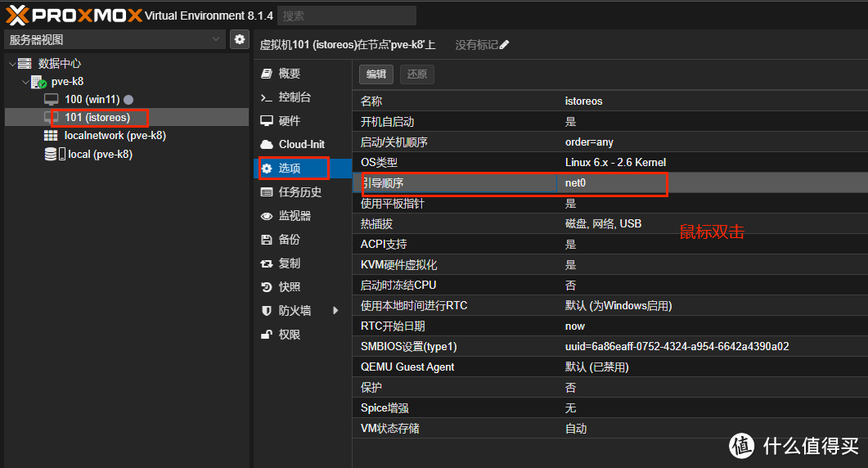Click the Linux 6.x - 2.6 Kernel value
Screen dimensions: 868x468
click(615, 163)
